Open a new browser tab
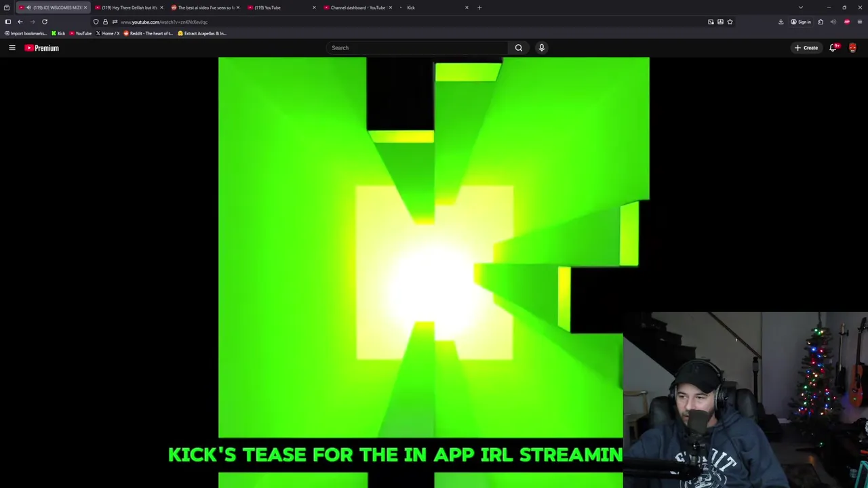This screenshot has width=868, height=488. point(479,7)
